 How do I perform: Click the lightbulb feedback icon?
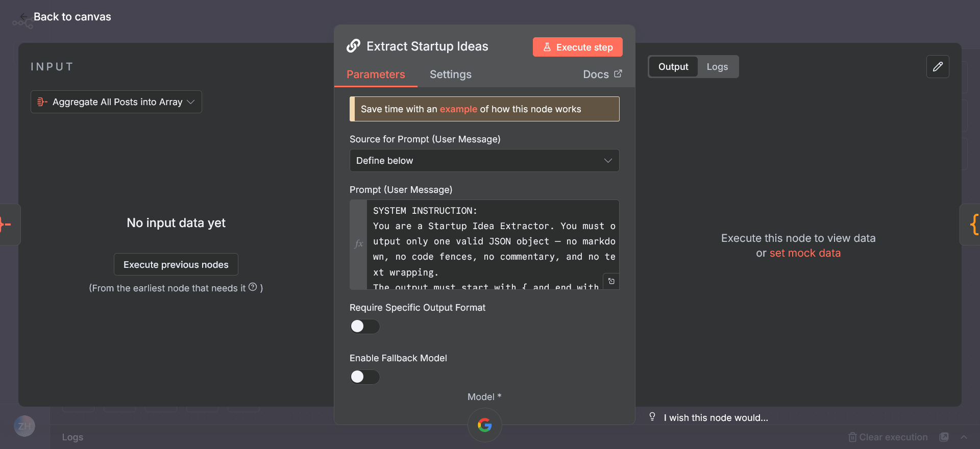tap(652, 417)
